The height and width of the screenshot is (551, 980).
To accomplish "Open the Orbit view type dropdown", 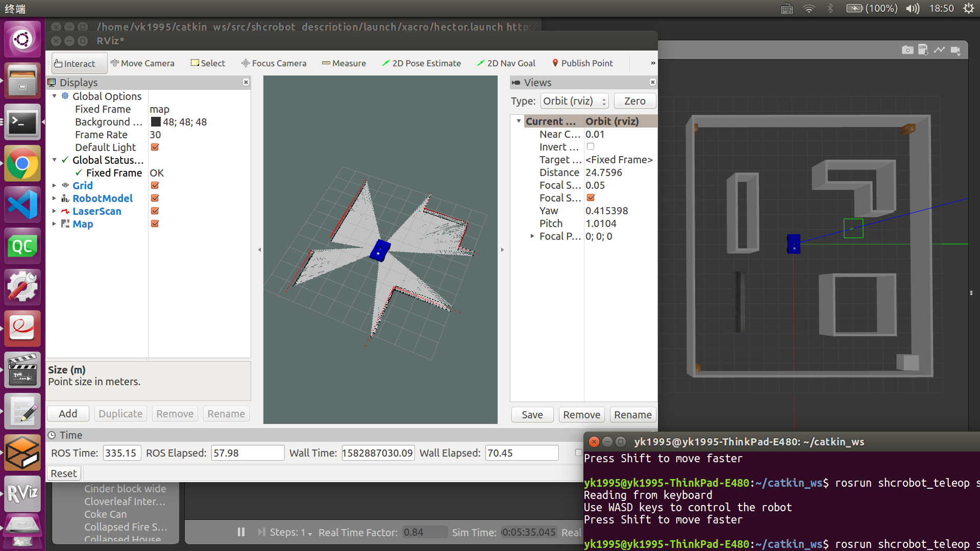I will tap(574, 101).
